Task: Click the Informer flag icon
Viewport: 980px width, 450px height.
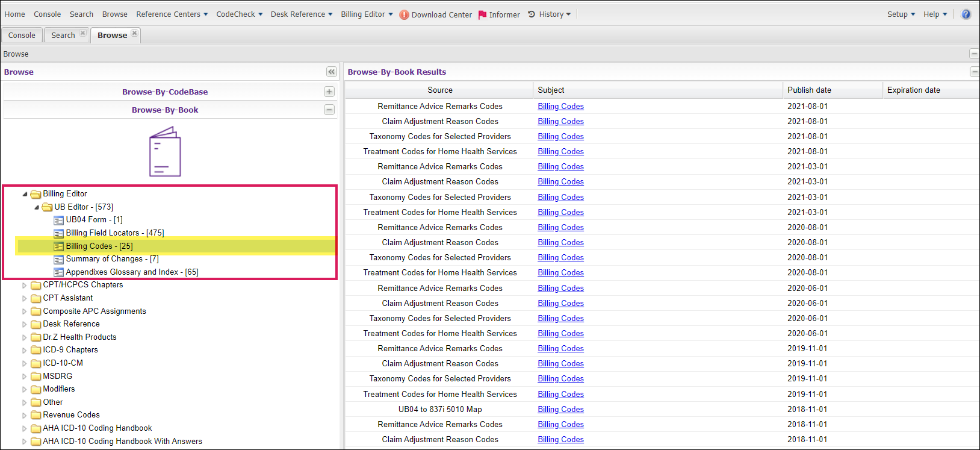Action: (482, 14)
